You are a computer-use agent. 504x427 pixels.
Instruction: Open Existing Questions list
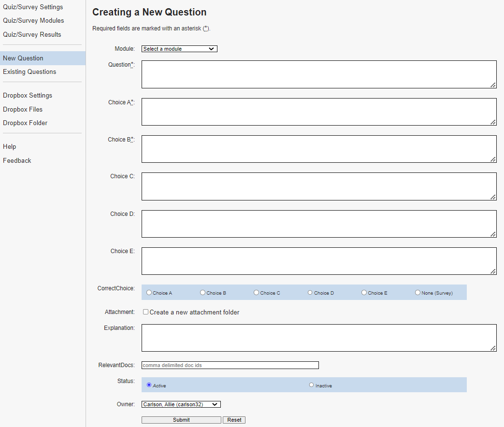click(x=29, y=71)
